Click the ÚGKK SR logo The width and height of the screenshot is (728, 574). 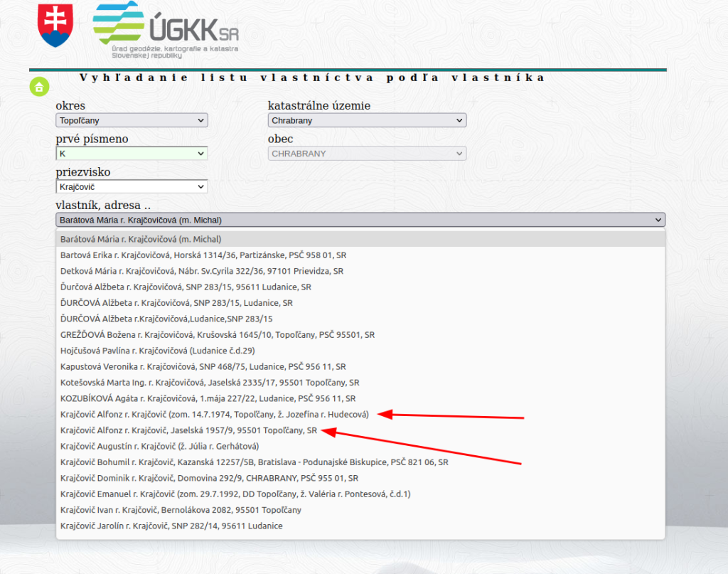[166, 30]
